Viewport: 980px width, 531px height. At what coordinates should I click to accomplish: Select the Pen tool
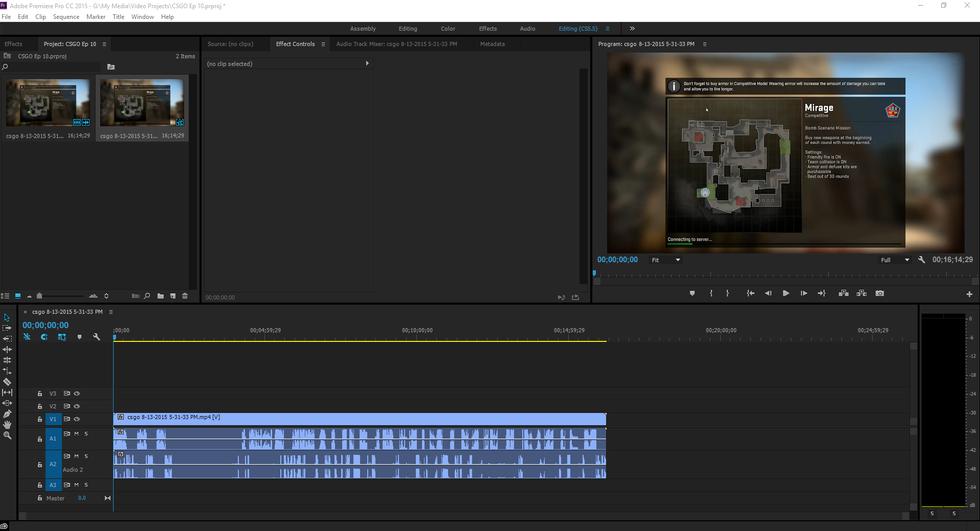coord(7,414)
